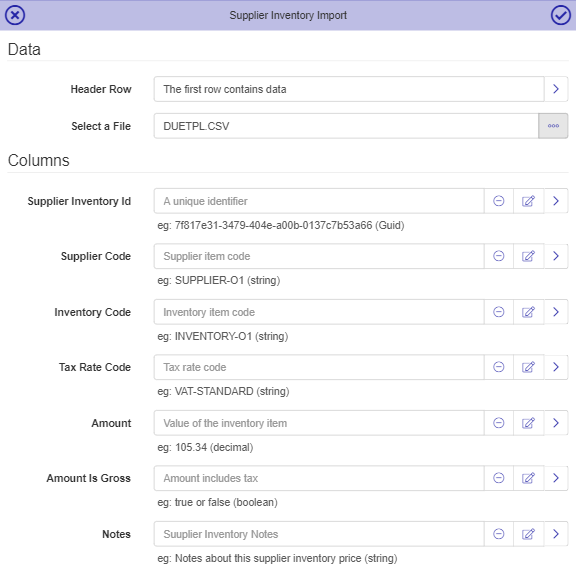Edit the Amount Is Gross column value
Viewport: 576px width, 582px height.
tap(528, 478)
